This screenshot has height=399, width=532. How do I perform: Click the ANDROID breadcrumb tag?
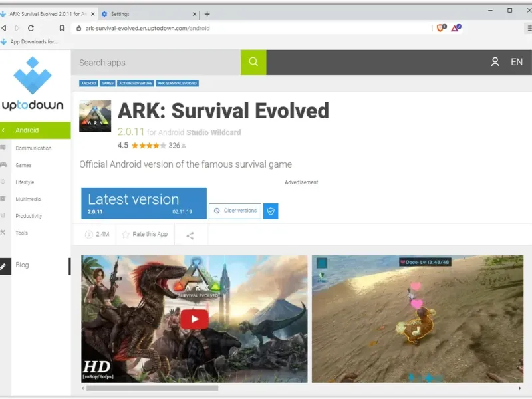click(x=88, y=83)
